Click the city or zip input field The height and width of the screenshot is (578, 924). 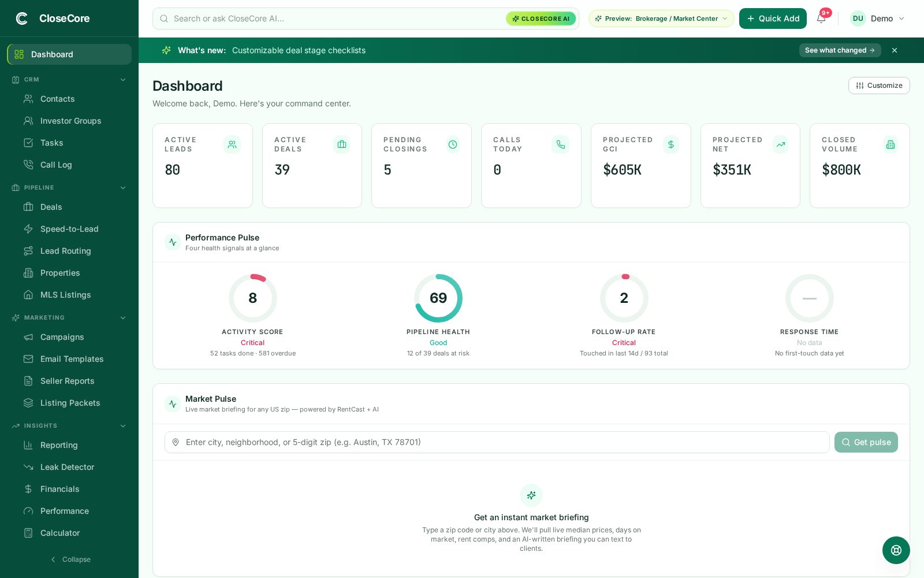click(497, 442)
